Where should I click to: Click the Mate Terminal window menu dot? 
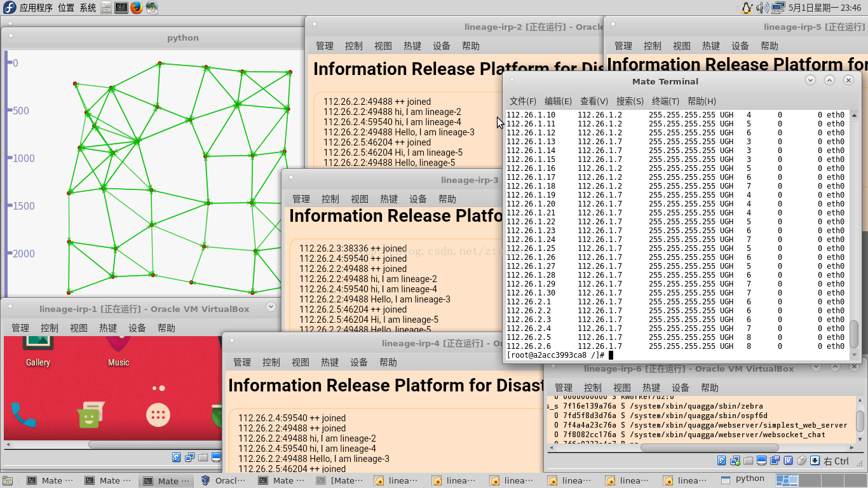(512, 80)
